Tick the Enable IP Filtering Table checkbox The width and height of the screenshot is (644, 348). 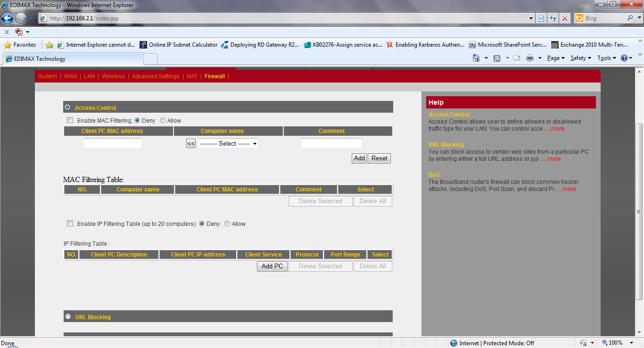pos(70,224)
